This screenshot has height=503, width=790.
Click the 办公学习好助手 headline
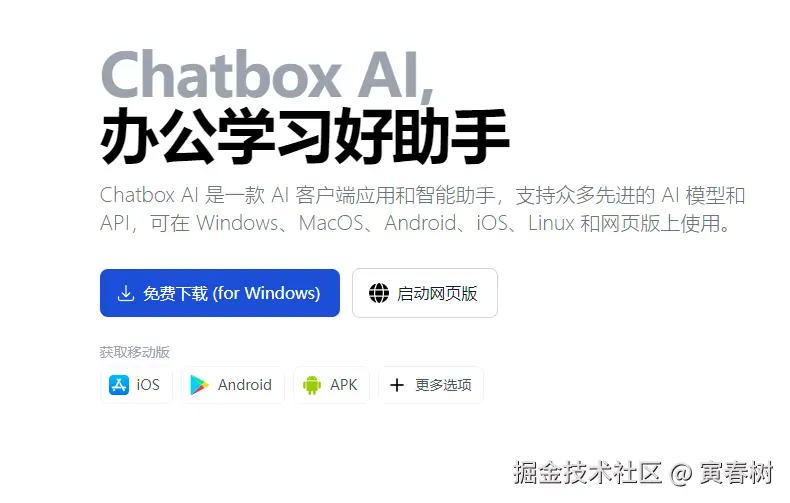click(x=305, y=136)
